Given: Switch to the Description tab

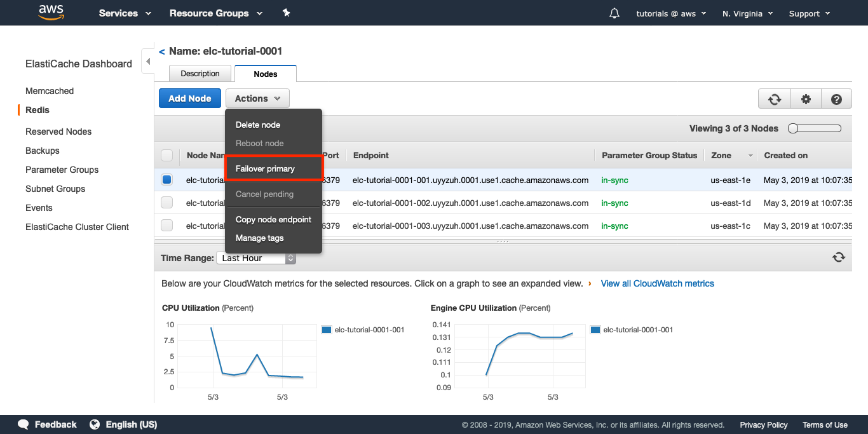Looking at the screenshot, I should pyautogui.click(x=200, y=74).
